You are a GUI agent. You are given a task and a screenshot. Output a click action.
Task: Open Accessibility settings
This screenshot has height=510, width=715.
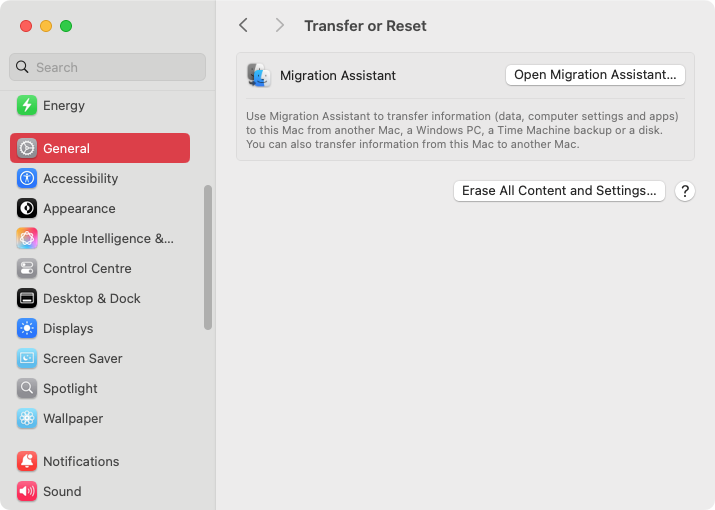point(100,178)
